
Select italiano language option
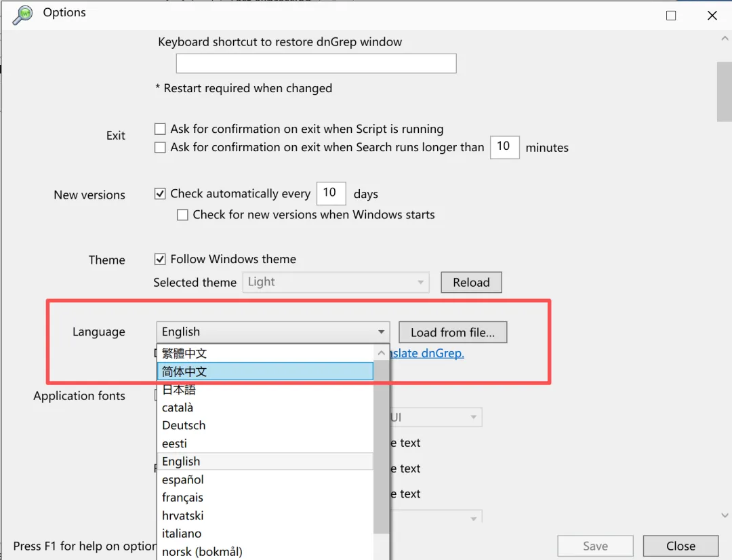click(265, 534)
